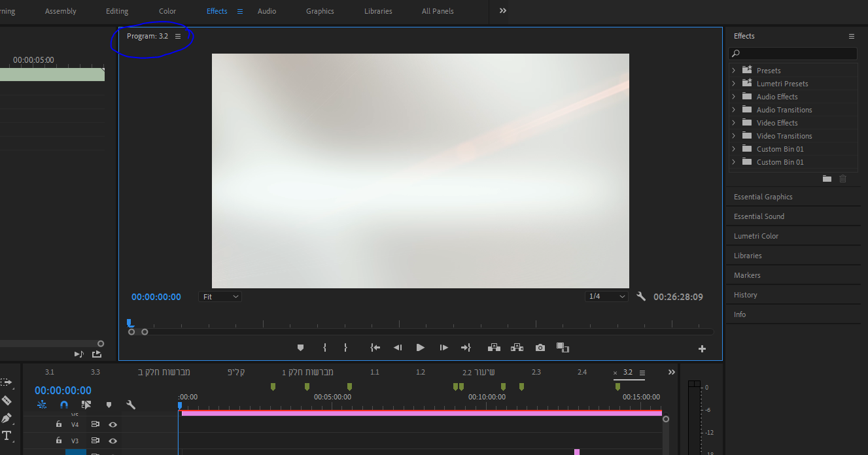Open the Effects panel menu
Image resolution: width=868 pixels, height=455 pixels.
[852, 37]
